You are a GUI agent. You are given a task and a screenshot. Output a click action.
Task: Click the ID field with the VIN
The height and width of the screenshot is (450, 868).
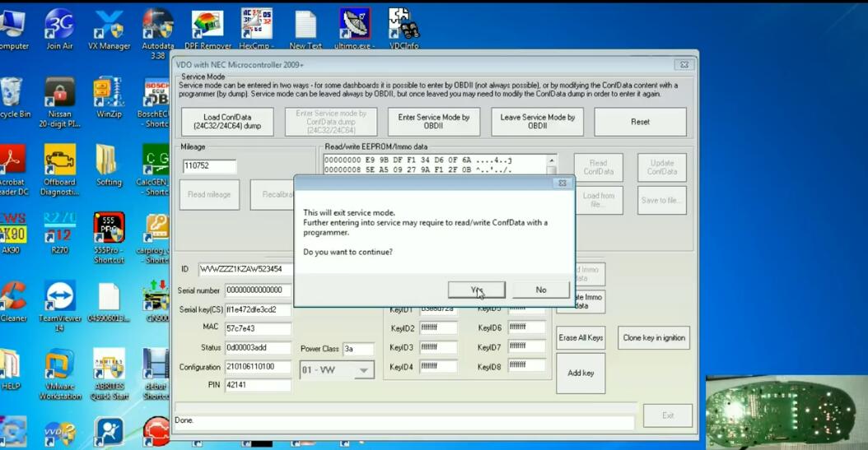tap(245, 269)
